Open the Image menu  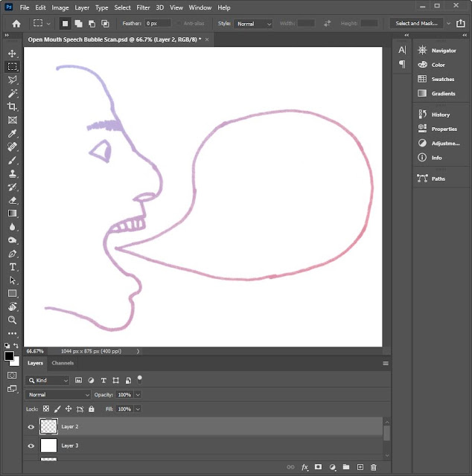click(x=60, y=7)
